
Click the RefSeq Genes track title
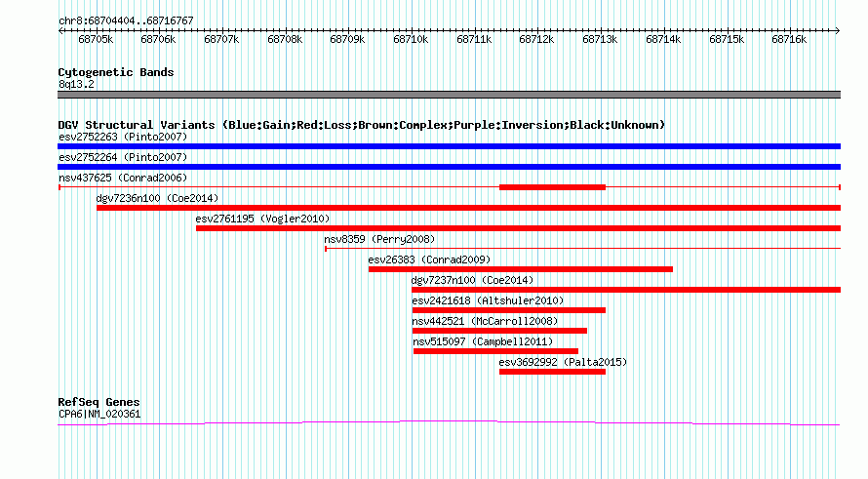tap(99, 402)
